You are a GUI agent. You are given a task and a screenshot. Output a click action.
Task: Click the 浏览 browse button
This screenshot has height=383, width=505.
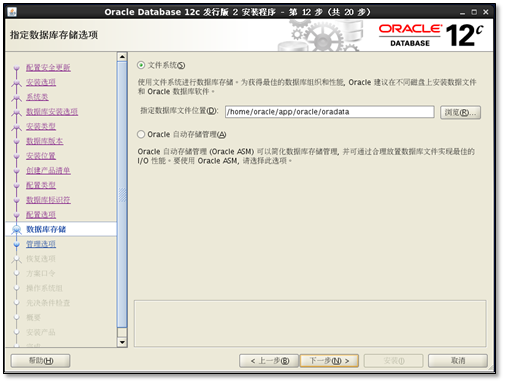pyautogui.click(x=460, y=113)
